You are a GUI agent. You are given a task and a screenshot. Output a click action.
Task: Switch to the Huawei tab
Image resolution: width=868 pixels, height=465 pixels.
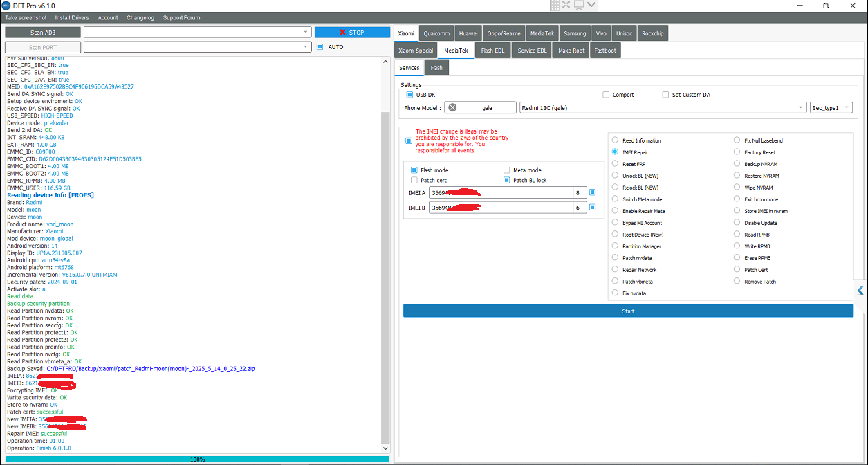tap(468, 33)
